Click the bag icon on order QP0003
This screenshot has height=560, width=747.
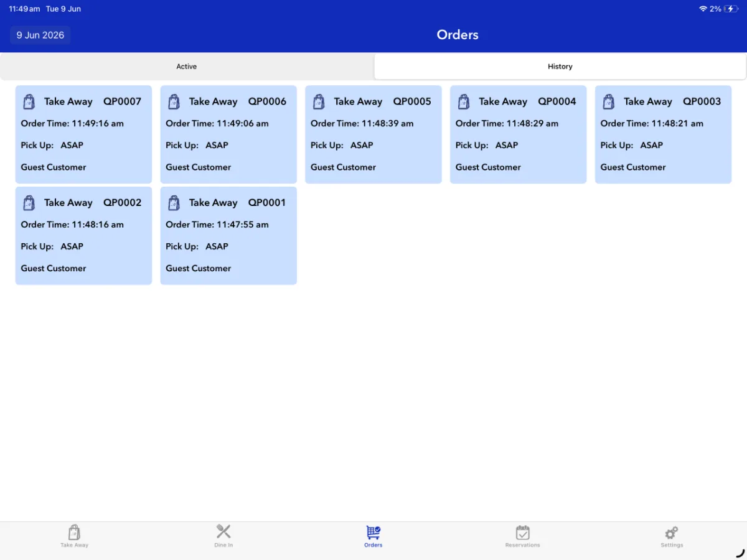click(x=609, y=101)
